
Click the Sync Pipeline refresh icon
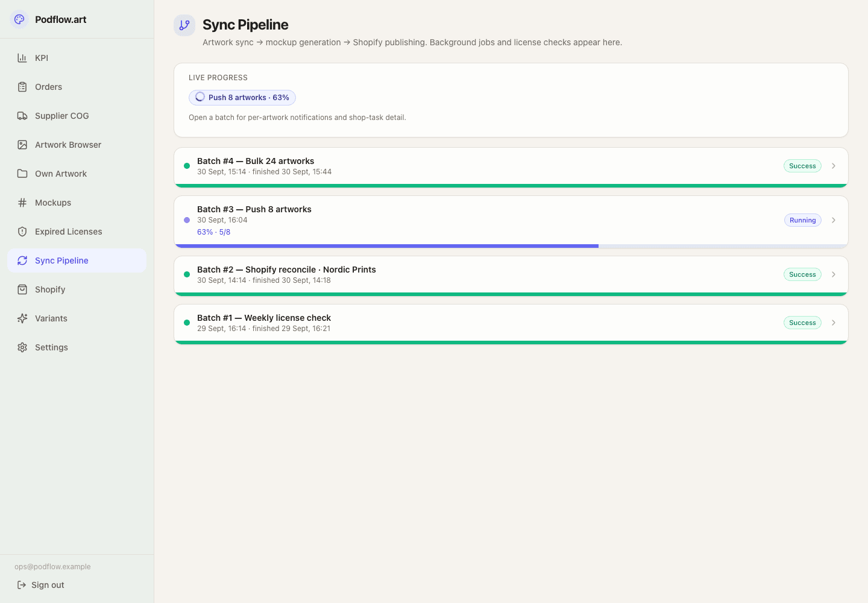(x=22, y=260)
